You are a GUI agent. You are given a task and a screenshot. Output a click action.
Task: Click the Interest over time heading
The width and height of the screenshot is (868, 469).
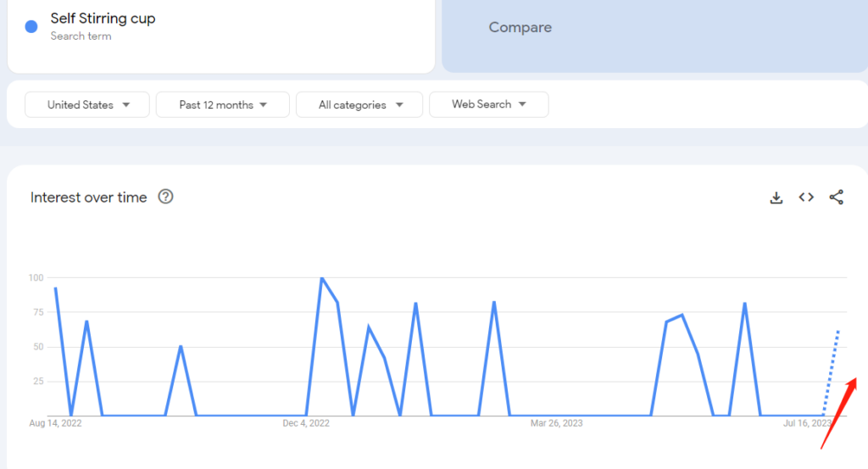click(88, 197)
